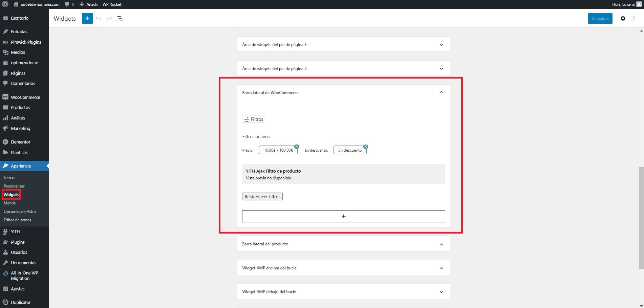Viewport: 644px width, 308px height.
Task: Click the blue add block plus button
Action: click(x=87, y=18)
